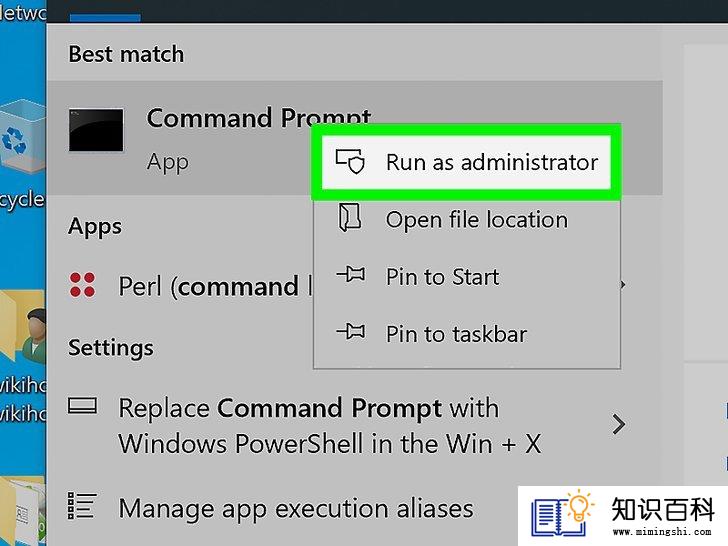This screenshot has width=728, height=546.
Task: Choose Open file location menu entry
Action: pos(467,219)
